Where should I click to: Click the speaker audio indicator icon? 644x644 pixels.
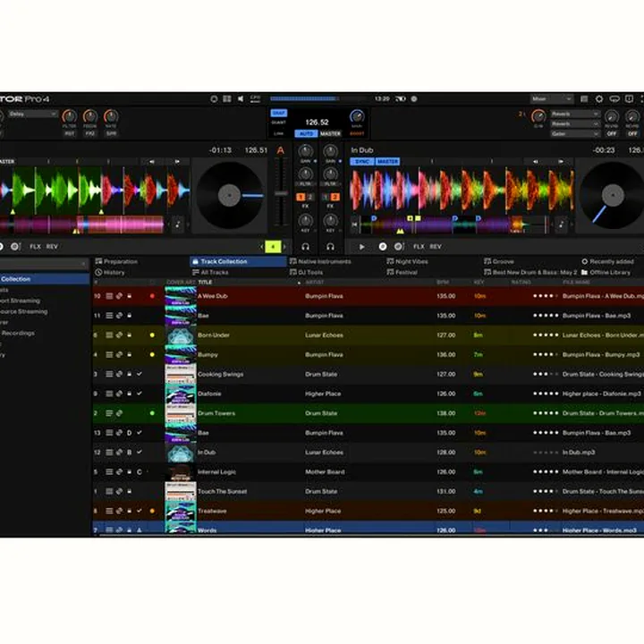point(241,99)
